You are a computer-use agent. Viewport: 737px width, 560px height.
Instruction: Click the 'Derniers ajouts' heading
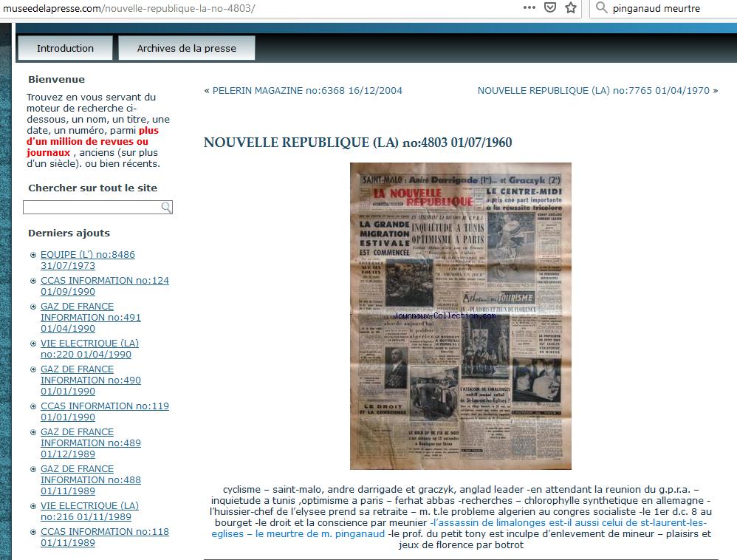(69, 233)
